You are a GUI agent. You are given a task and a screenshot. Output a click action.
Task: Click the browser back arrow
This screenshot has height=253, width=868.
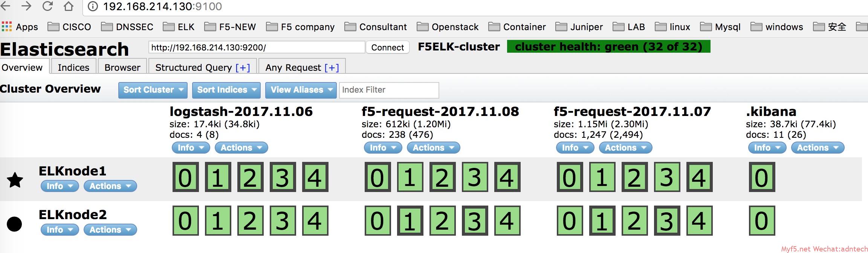5,6
